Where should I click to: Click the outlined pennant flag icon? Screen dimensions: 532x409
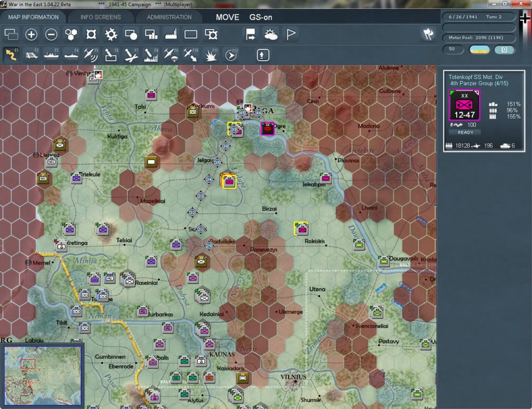click(291, 34)
